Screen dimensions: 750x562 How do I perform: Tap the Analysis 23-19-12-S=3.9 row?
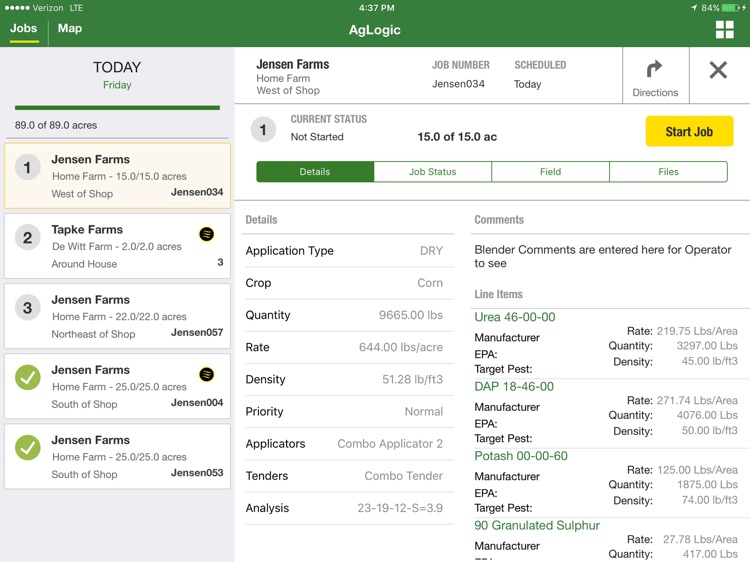[348, 508]
